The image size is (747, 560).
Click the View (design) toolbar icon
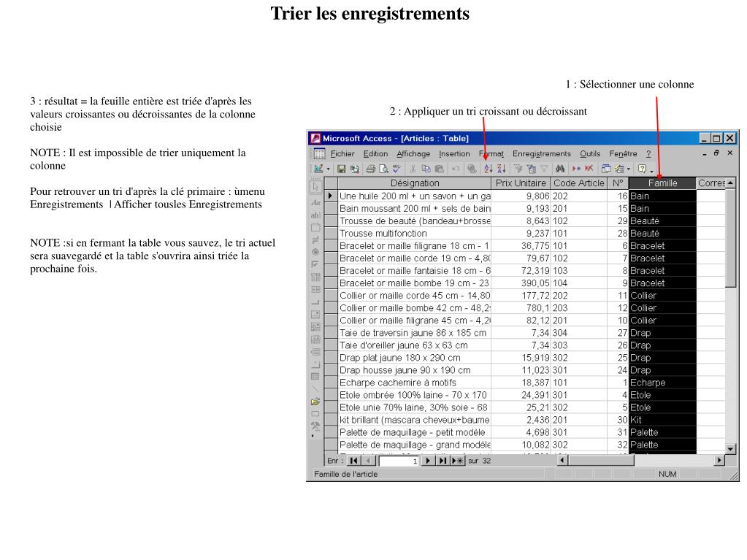pyautogui.click(x=318, y=169)
